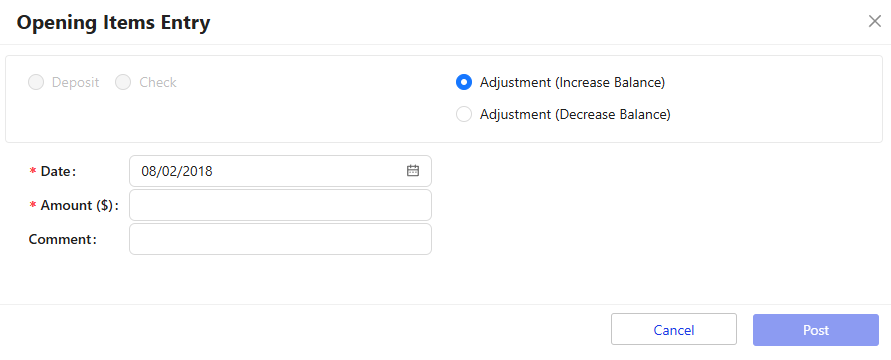
Task: Select the Deposit radio circle
Action: [36, 82]
